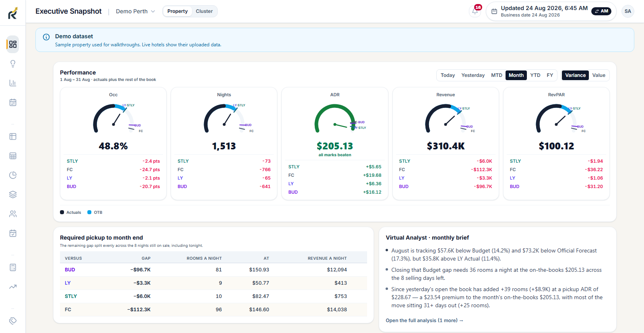Select the YTD period tab

click(535, 75)
